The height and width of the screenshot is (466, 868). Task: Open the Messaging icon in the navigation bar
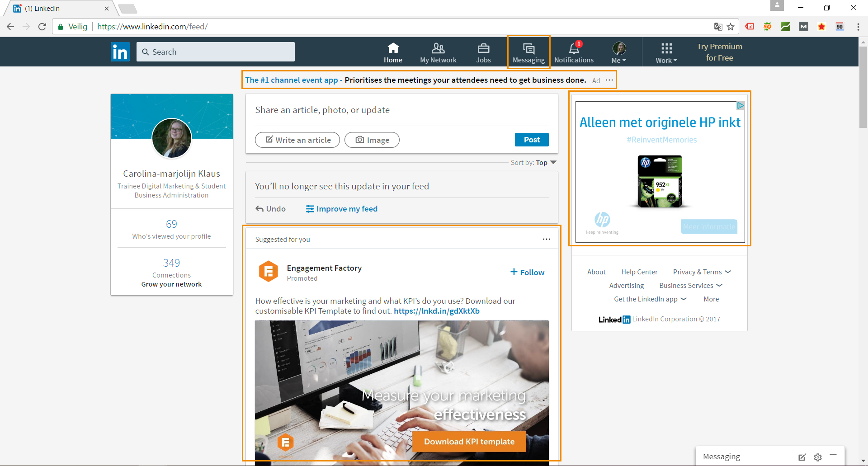point(528,47)
